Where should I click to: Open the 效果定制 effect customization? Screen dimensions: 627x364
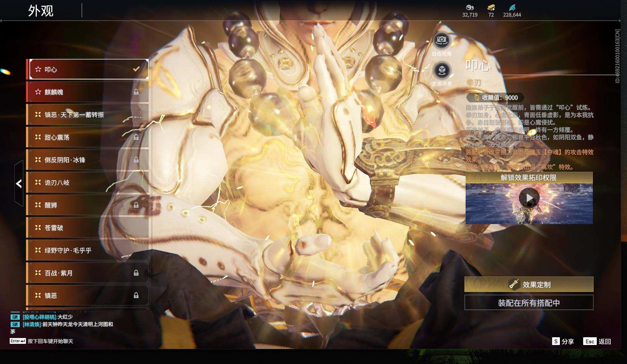529,285
